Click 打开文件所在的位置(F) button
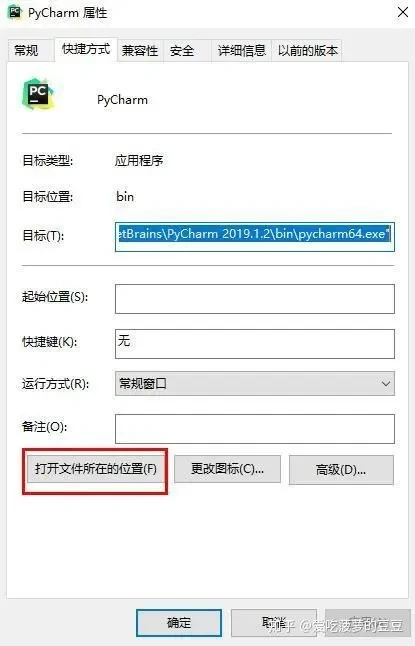 coord(96,469)
